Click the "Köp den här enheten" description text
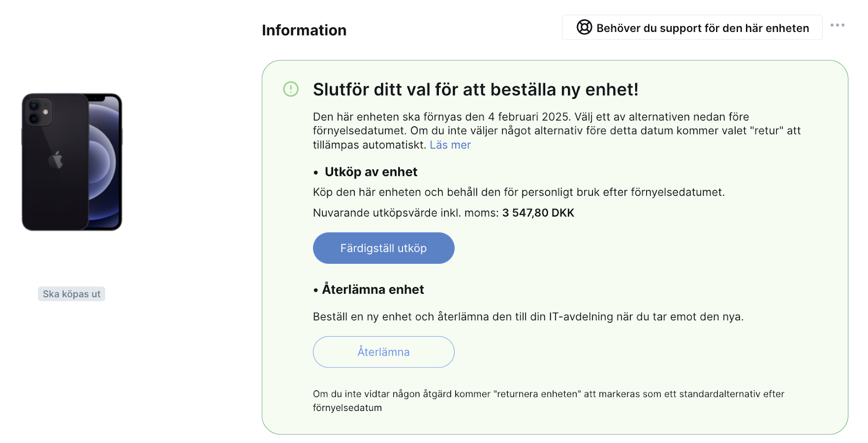868x443 pixels. (x=519, y=192)
